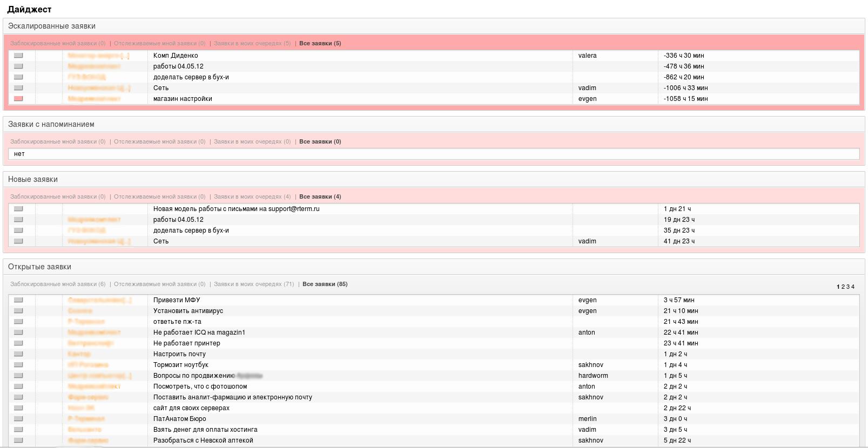
Task: Click the flag icon beside "Вопросы по продвижению"
Action: click(x=18, y=376)
